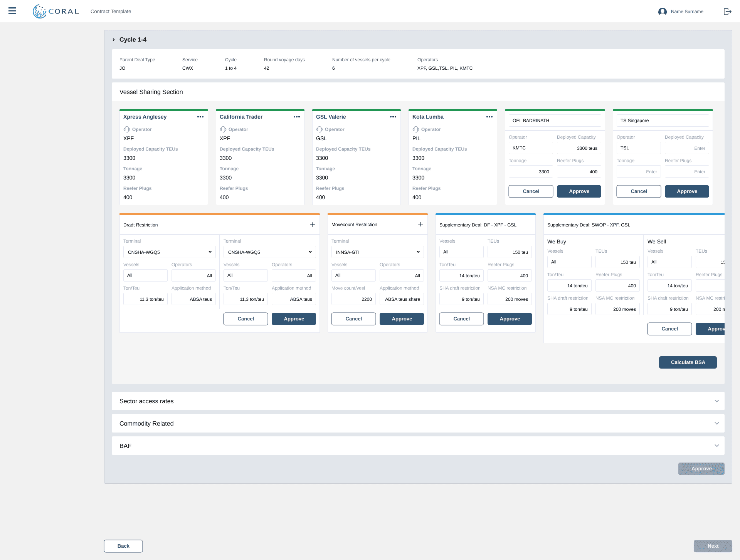The image size is (740, 560).
Task: Open the hamburger menu
Action: (12, 11)
